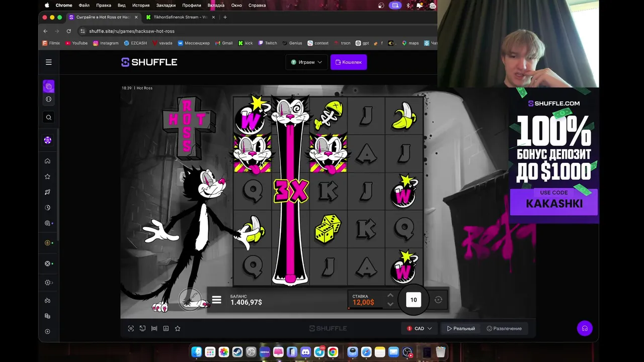Open the Играем currency dropdown
This screenshot has height=362, width=644.
(306, 62)
